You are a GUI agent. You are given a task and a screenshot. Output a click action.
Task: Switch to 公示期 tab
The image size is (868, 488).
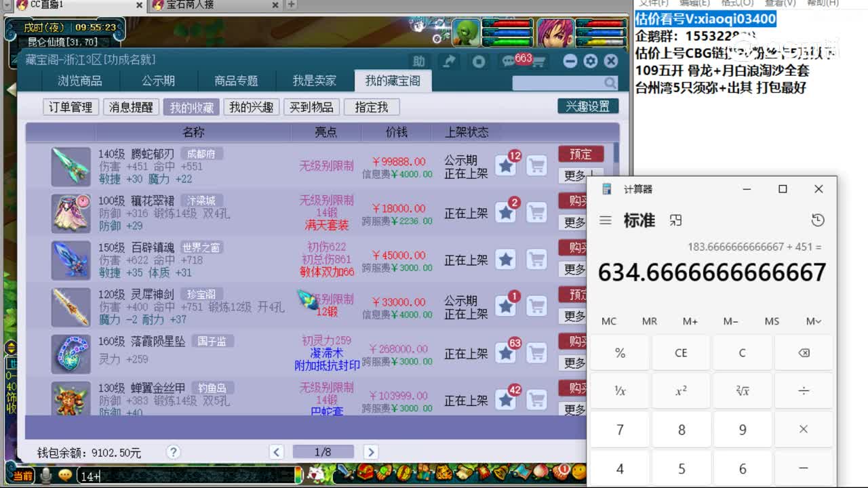pos(158,81)
